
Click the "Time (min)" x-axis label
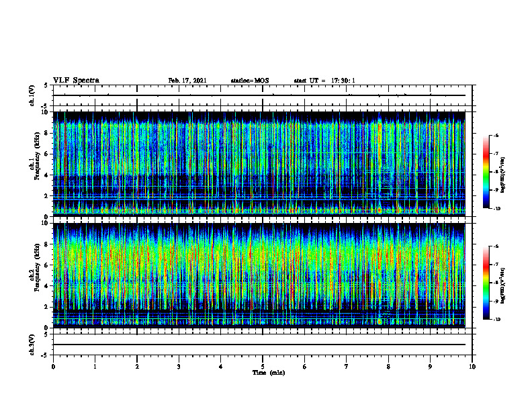(x=269, y=373)
